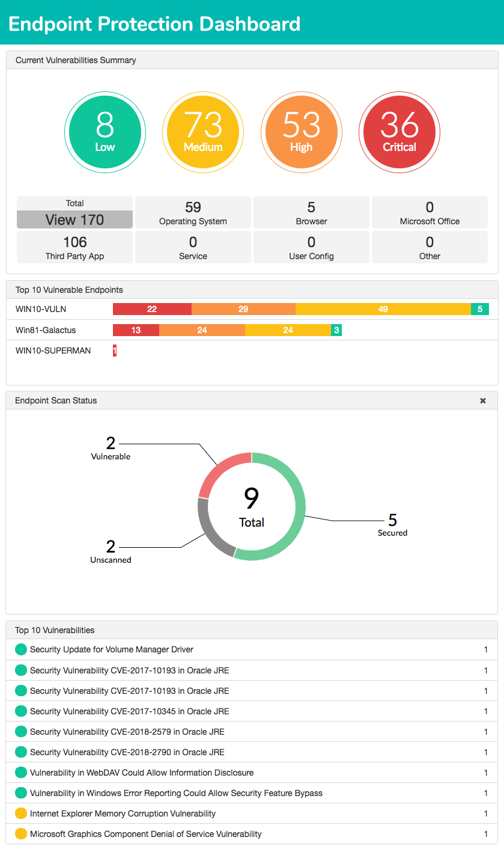Click the orange High vulnerabilities circle
The image size is (504, 855).
click(301, 132)
